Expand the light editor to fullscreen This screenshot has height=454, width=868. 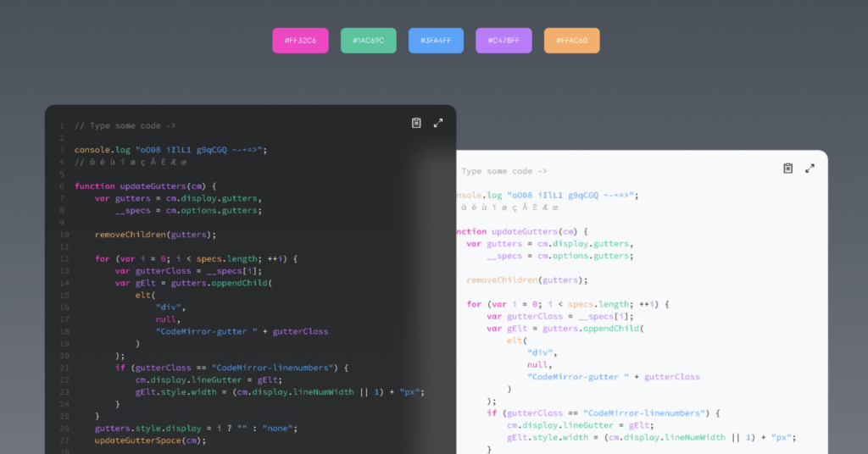(x=810, y=169)
